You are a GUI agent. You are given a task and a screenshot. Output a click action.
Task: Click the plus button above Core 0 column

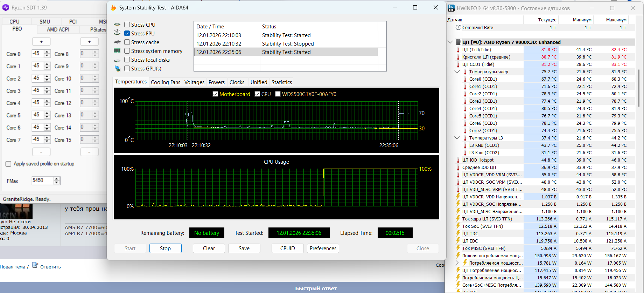pyautogui.click(x=41, y=42)
